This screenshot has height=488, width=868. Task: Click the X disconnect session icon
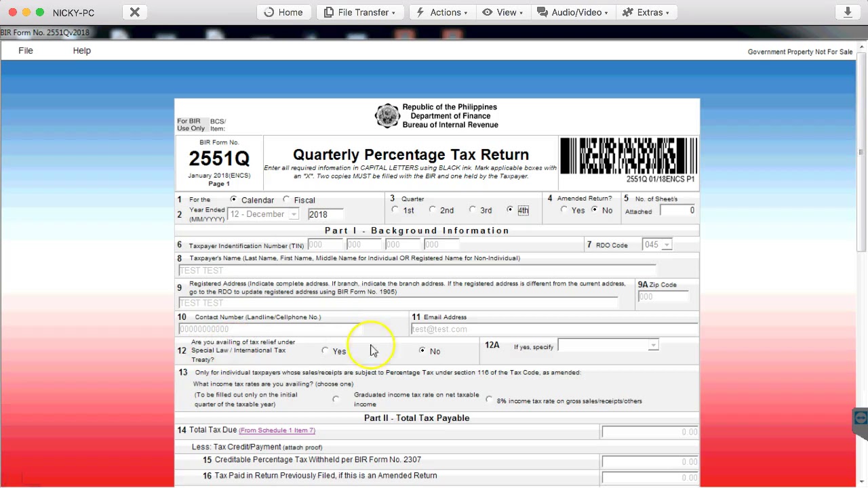point(135,12)
